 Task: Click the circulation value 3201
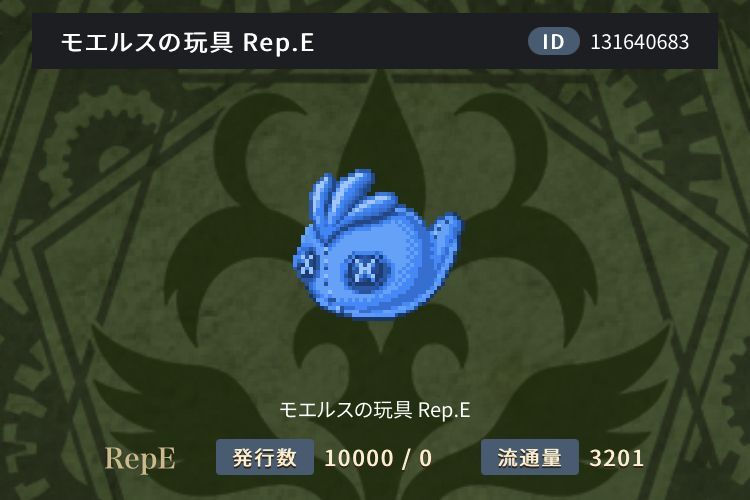point(617,458)
